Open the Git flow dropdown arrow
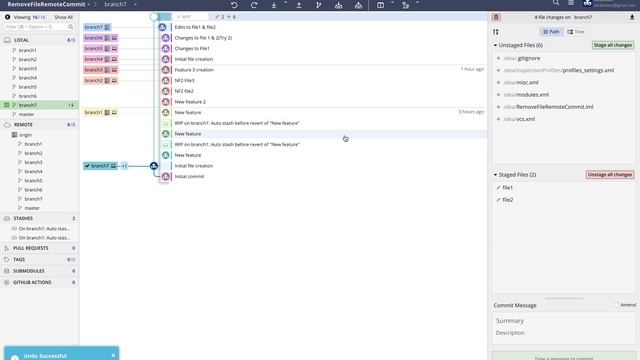 click(x=417, y=3)
